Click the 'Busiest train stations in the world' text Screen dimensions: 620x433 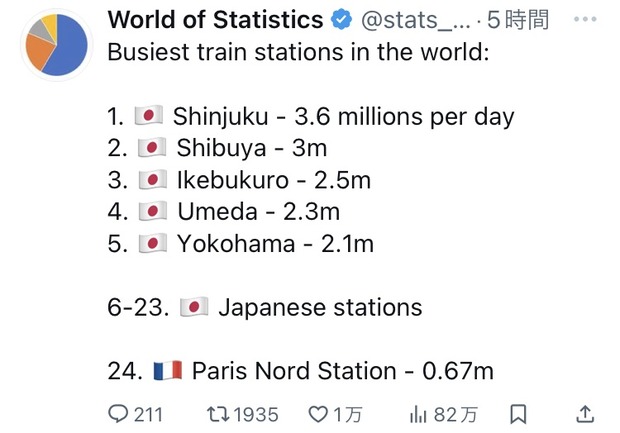point(299,52)
